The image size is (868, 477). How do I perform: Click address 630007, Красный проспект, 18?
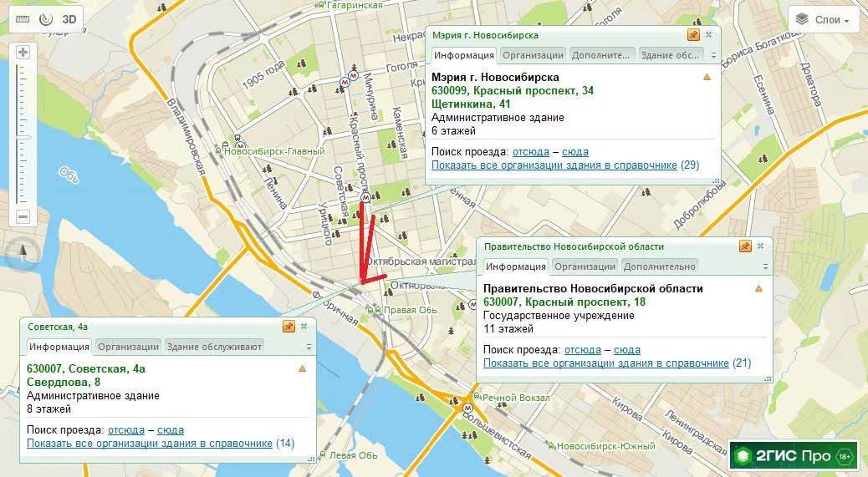tap(564, 302)
